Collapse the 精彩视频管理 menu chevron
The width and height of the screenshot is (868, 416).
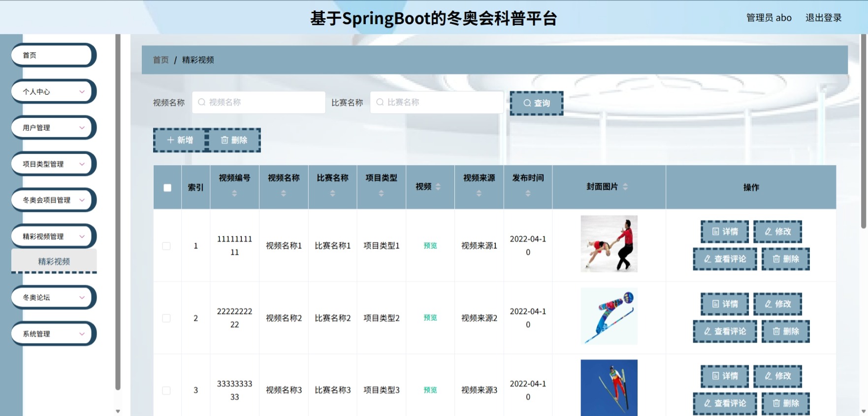click(x=82, y=237)
